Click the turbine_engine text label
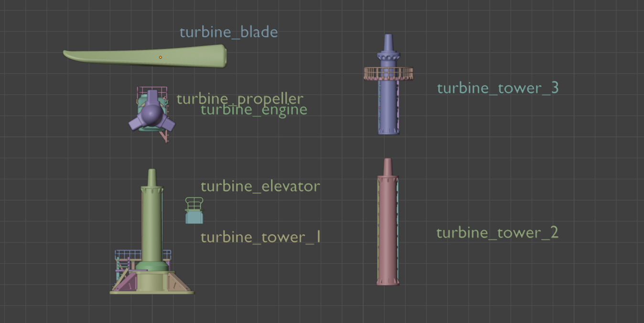The image size is (644, 323). pos(254,110)
